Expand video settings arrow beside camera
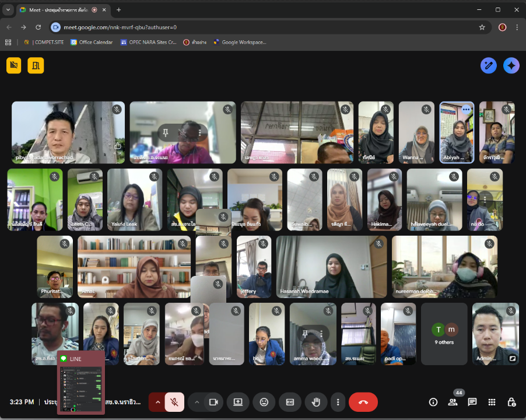This screenshot has height=420, width=526. (x=197, y=402)
